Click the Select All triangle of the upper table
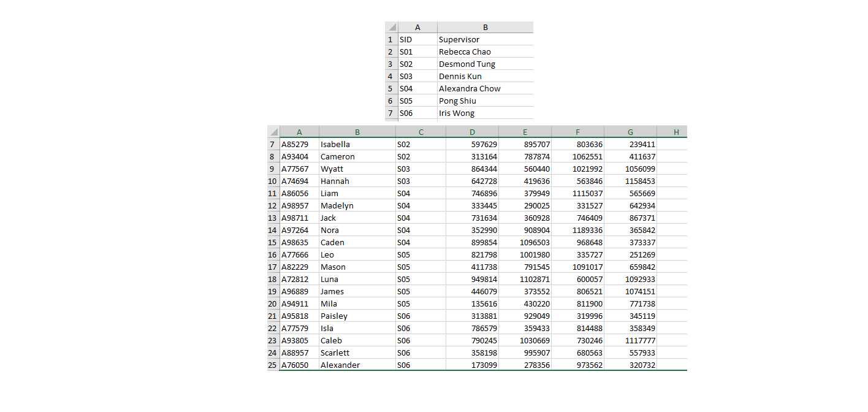The width and height of the screenshot is (868, 412). point(391,27)
